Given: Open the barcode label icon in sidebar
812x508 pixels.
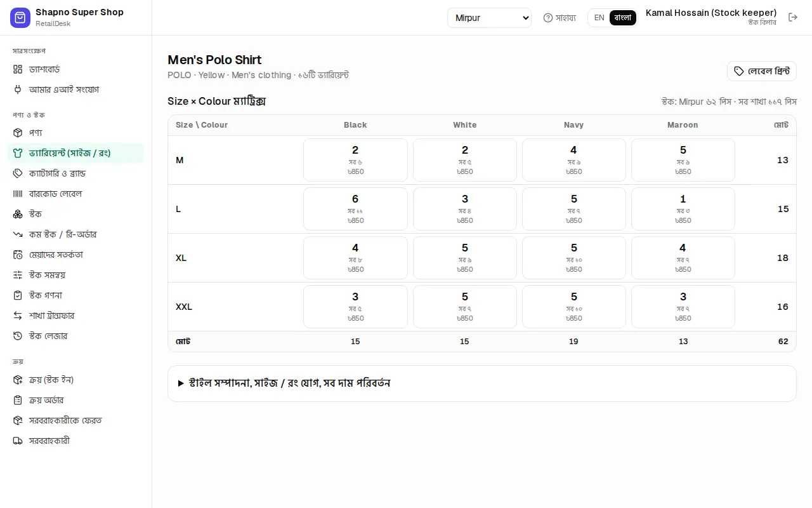Looking at the screenshot, I should (18, 194).
